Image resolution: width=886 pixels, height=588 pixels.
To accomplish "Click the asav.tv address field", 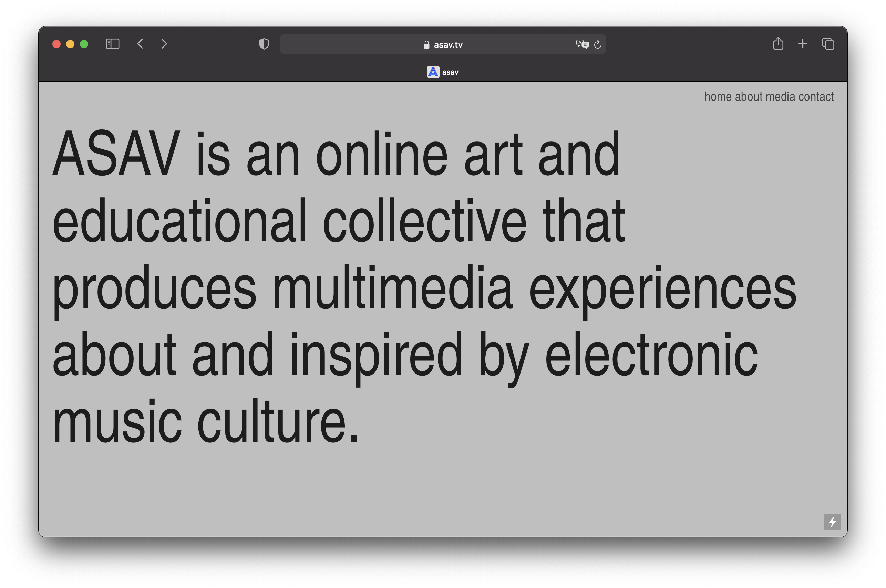I will pyautogui.click(x=442, y=44).
